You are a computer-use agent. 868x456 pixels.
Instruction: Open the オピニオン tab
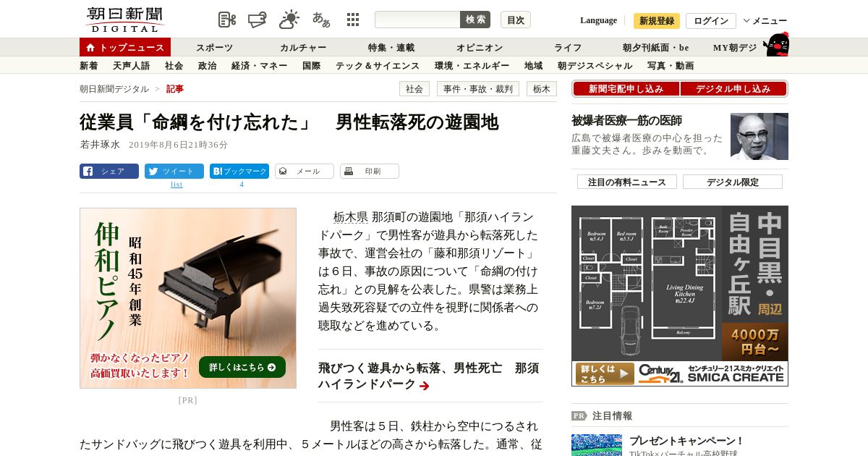(480, 48)
